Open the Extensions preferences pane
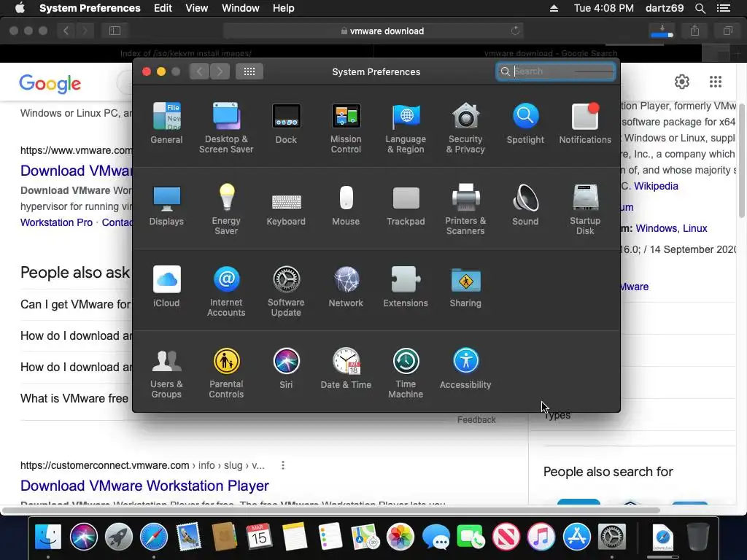 [x=406, y=287]
